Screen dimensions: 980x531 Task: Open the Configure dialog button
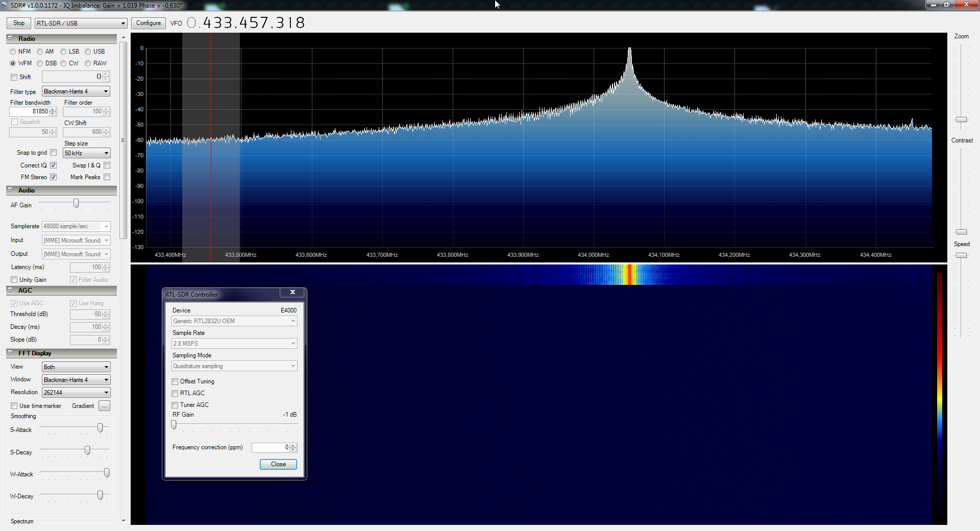(149, 23)
